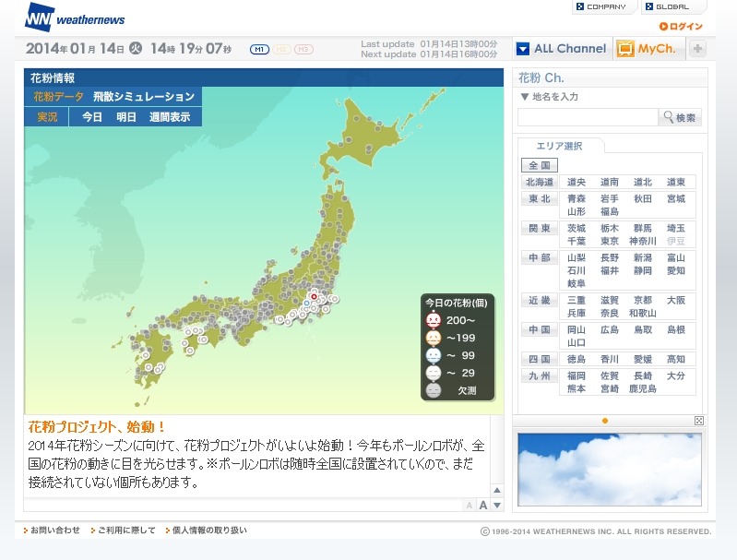Select the 東北 region
This screenshot has height=560, width=737.
click(x=539, y=198)
